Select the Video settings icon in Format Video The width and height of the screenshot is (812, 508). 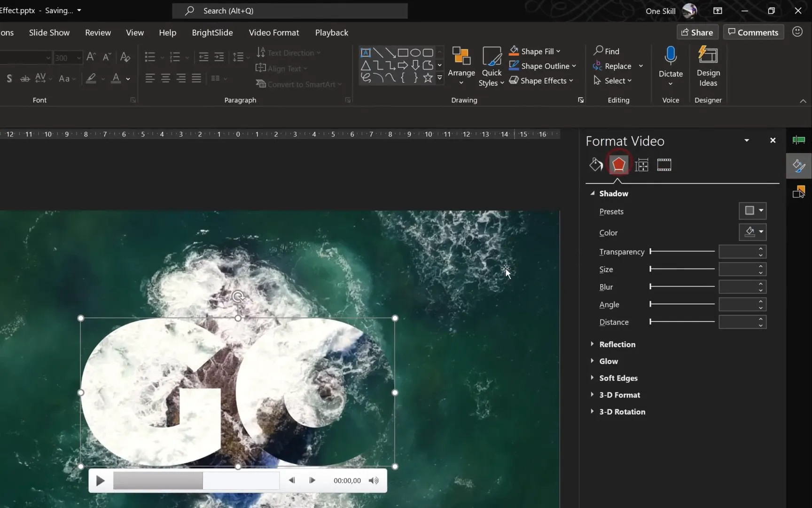(664, 165)
